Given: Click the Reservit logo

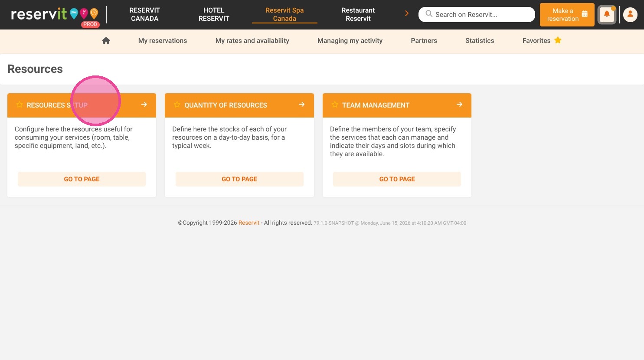Looking at the screenshot, I should pyautogui.click(x=55, y=14).
